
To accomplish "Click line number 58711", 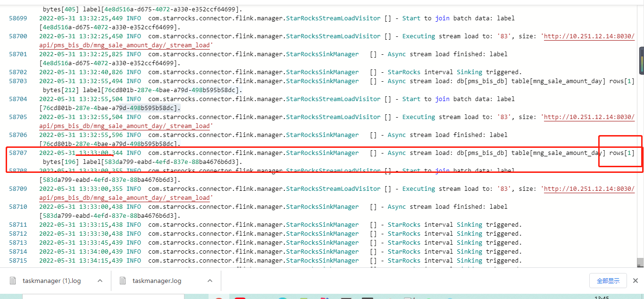I will 18,224.
